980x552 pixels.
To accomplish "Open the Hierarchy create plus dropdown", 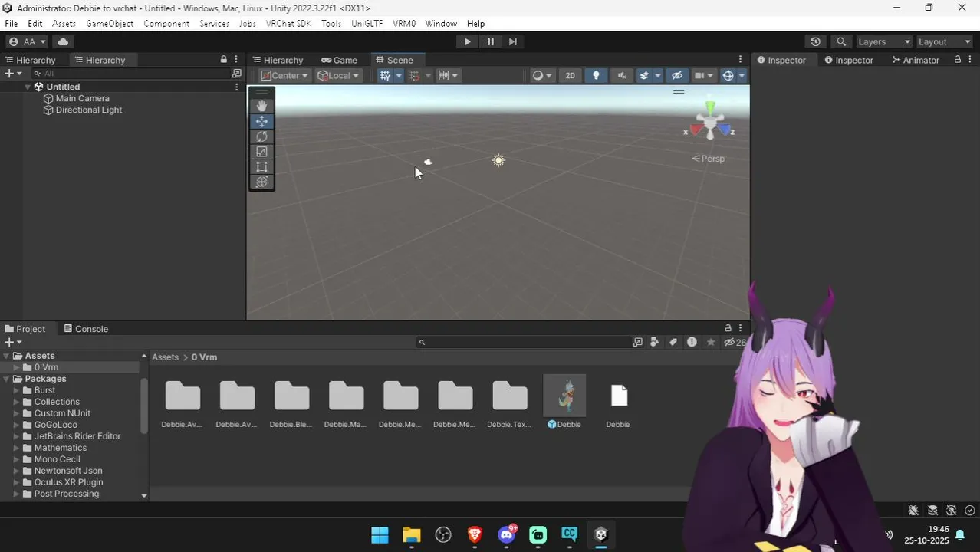I will (x=13, y=74).
